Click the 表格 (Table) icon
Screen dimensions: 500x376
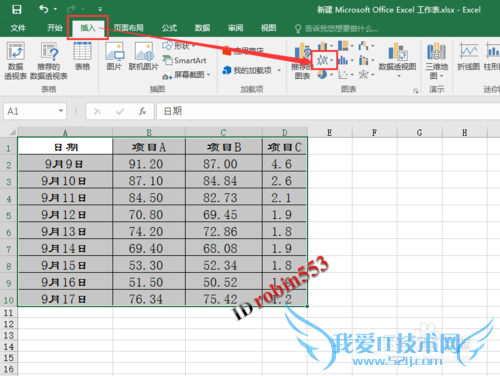82,56
